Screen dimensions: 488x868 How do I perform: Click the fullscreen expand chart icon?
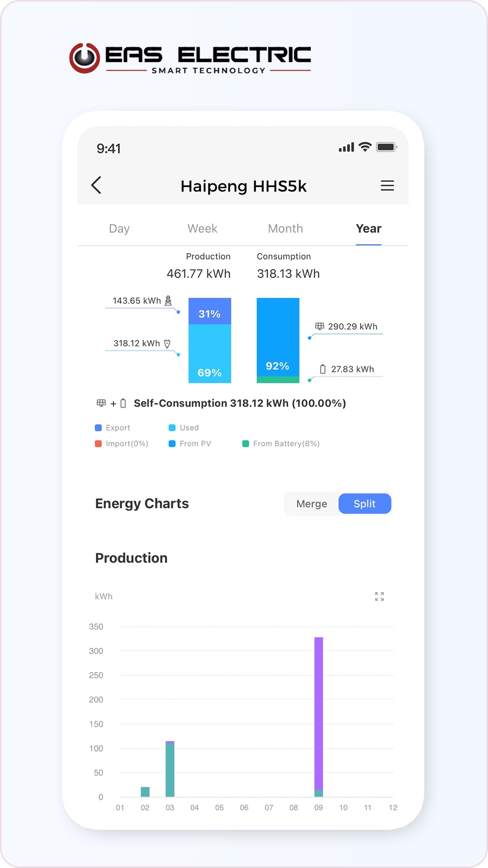coord(379,597)
